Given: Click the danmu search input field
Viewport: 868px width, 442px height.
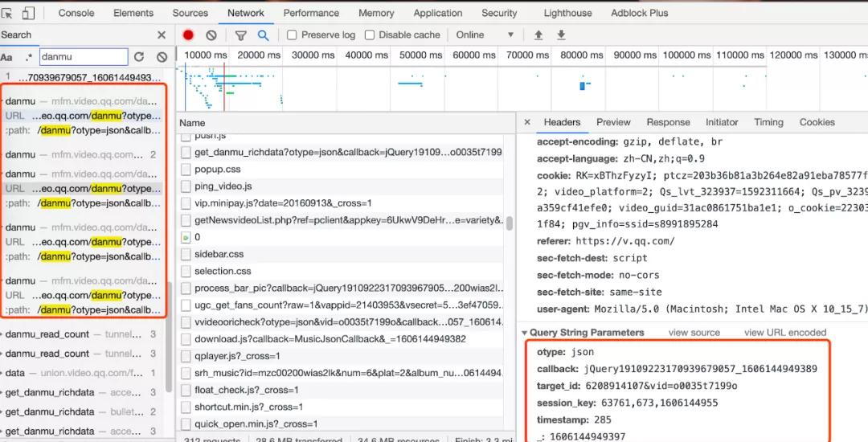Looking at the screenshot, I should click(x=83, y=57).
